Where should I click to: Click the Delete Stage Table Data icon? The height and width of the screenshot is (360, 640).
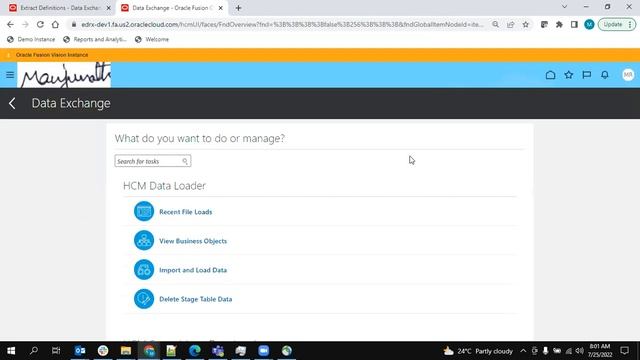[144, 299]
